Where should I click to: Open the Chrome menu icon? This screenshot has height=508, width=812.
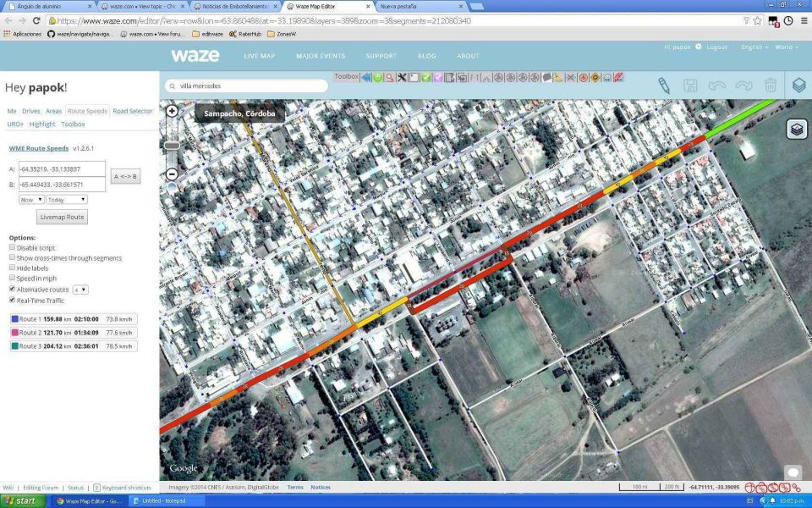[x=804, y=20]
